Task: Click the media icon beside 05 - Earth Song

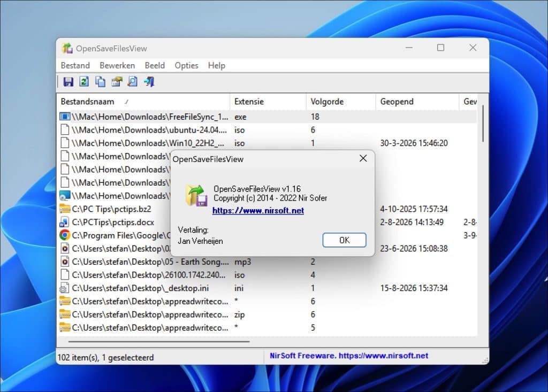Action: (x=65, y=262)
